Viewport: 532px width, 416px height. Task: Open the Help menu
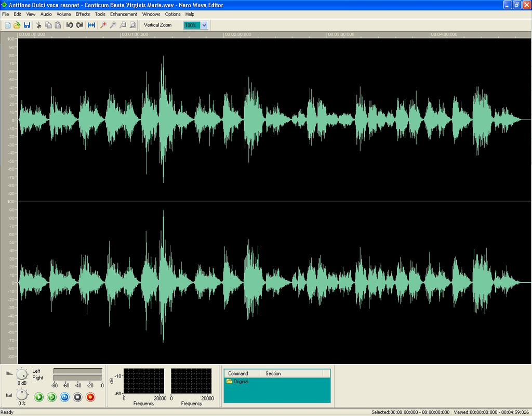[x=190, y=14]
